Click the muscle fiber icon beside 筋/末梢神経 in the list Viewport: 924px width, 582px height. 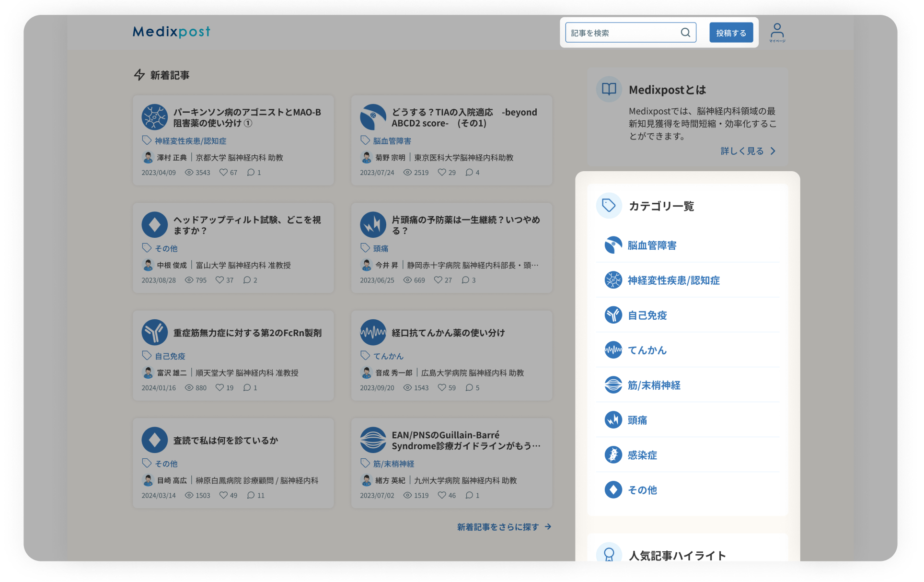[x=613, y=385]
